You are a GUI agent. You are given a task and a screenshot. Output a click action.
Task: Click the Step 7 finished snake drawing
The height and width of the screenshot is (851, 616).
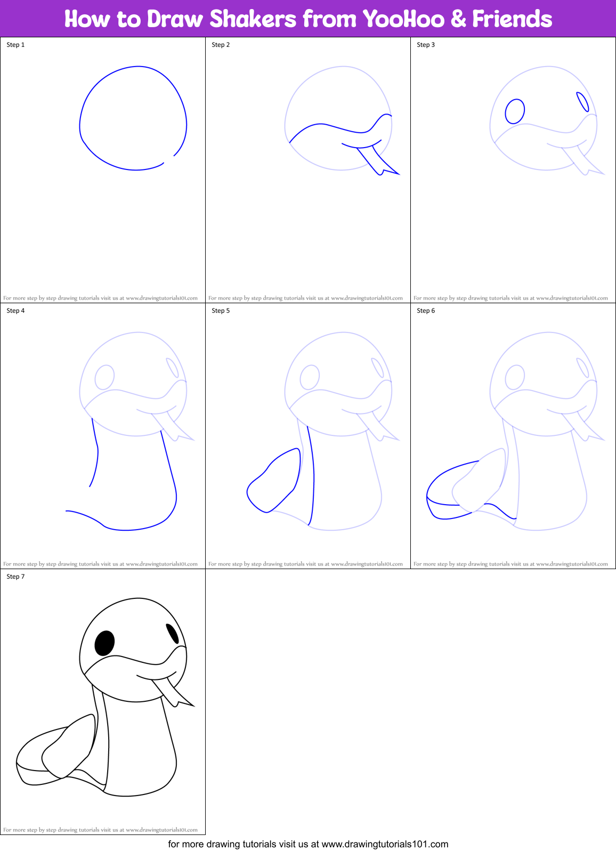106,697
